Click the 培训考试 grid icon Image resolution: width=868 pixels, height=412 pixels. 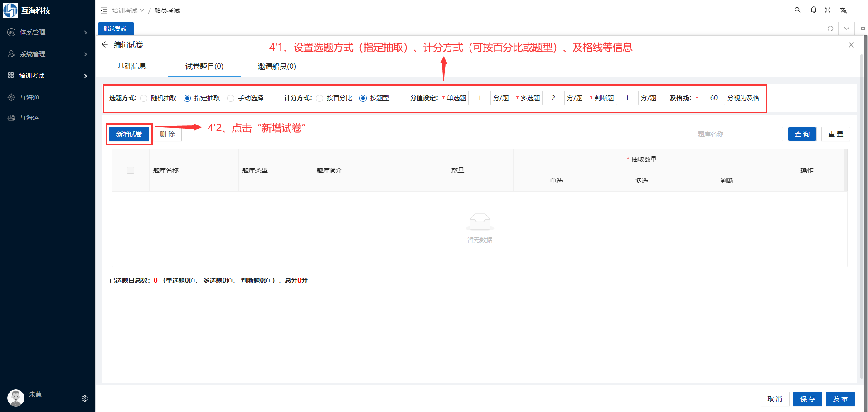coord(11,75)
